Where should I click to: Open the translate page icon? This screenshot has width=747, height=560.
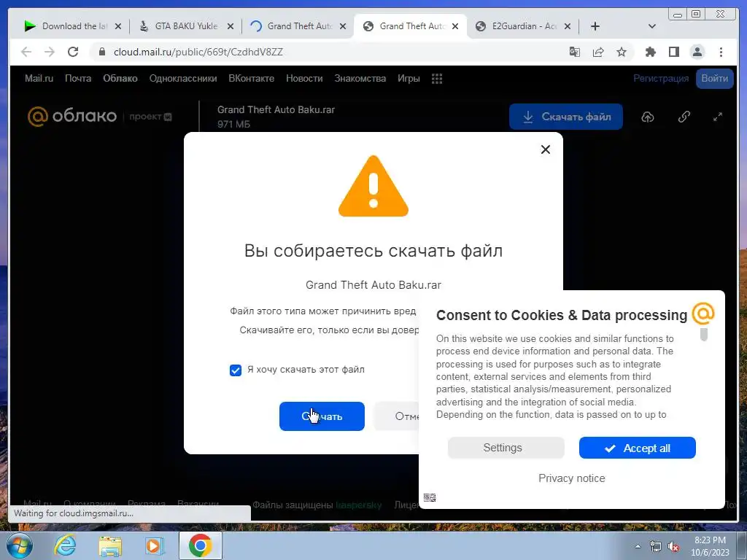tap(575, 52)
